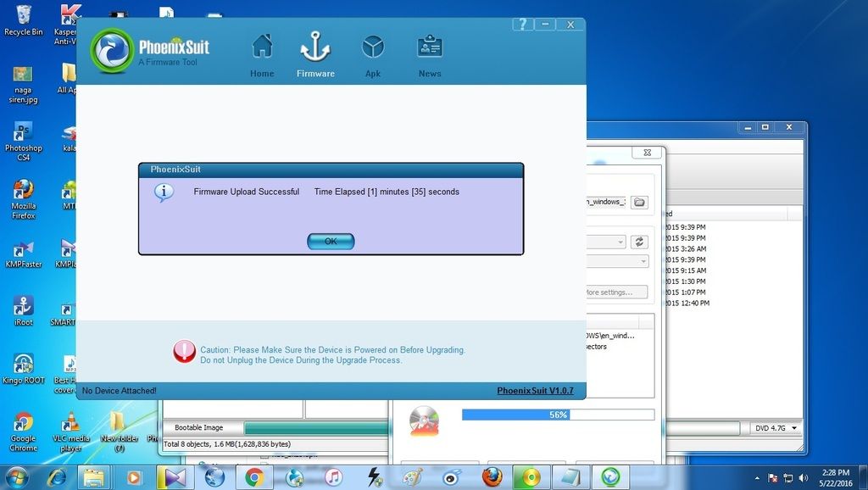Click the PhoenixSuit V1.0.7 version link
868x490 pixels.
(x=535, y=391)
